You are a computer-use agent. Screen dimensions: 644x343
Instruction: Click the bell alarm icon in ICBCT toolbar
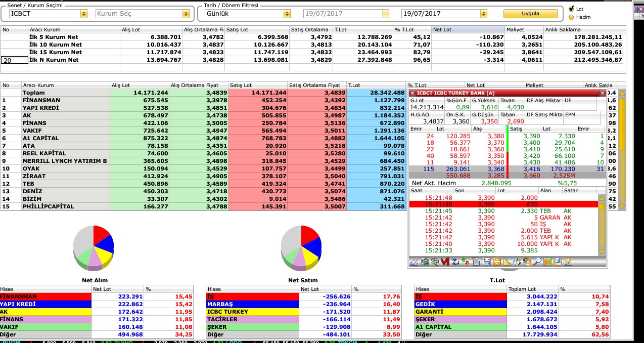click(558, 262)
